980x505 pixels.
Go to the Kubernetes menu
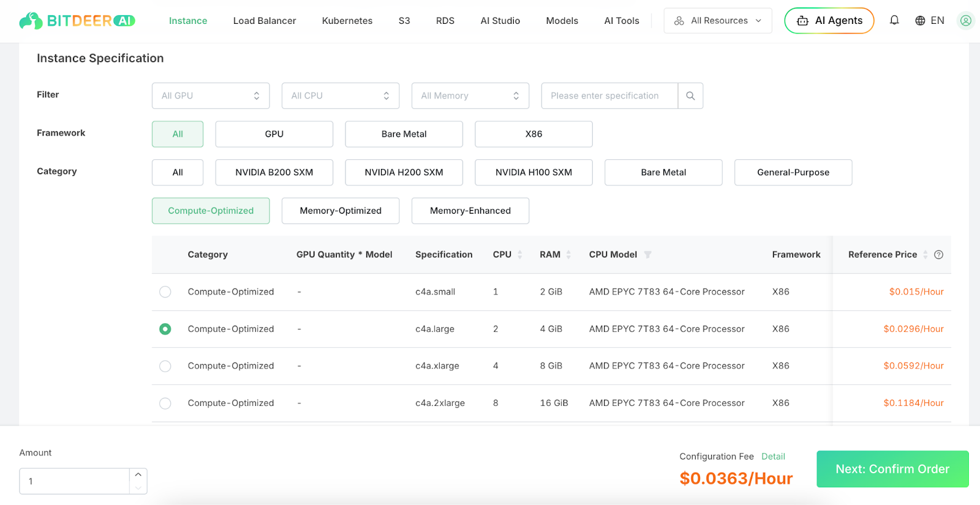347,21
